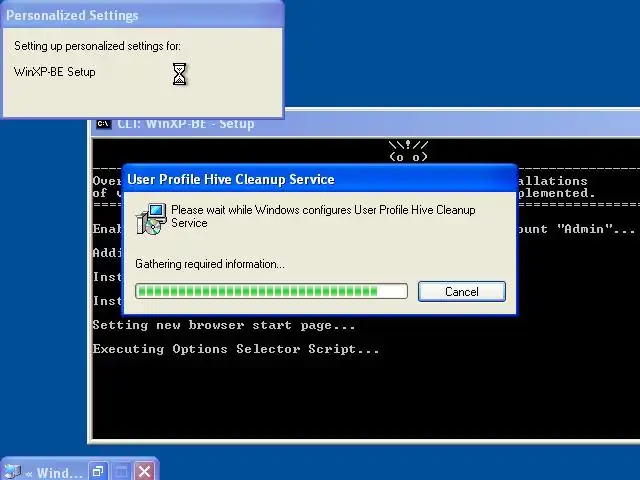Click the "Wind..." minimized window title
The image size is (640, 480).
click(60, 473)
